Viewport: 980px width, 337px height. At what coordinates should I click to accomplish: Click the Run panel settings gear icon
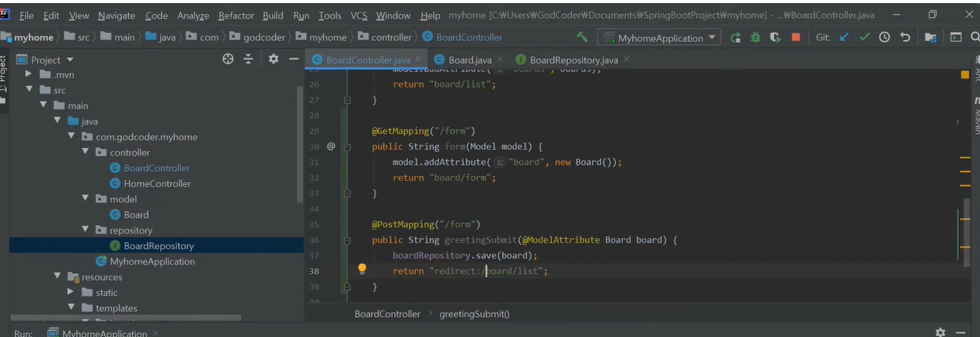[940, 332]
